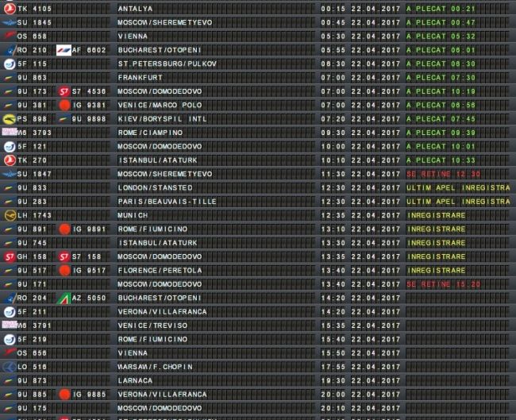Click the Austrian Airlines logo beside OS 656

click(9, 353)
